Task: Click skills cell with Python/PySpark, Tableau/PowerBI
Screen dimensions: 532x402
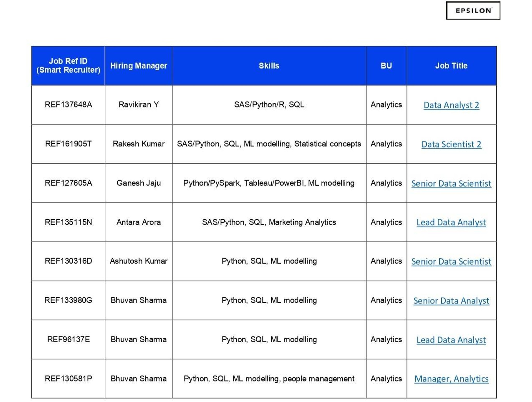Action: [269, 183]
